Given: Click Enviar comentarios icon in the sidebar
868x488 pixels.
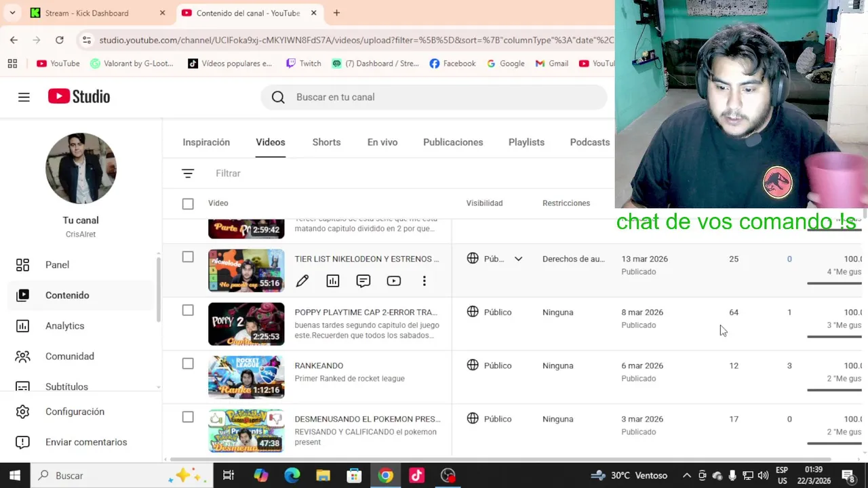Looking at the screenshot, I should (22, 442).
